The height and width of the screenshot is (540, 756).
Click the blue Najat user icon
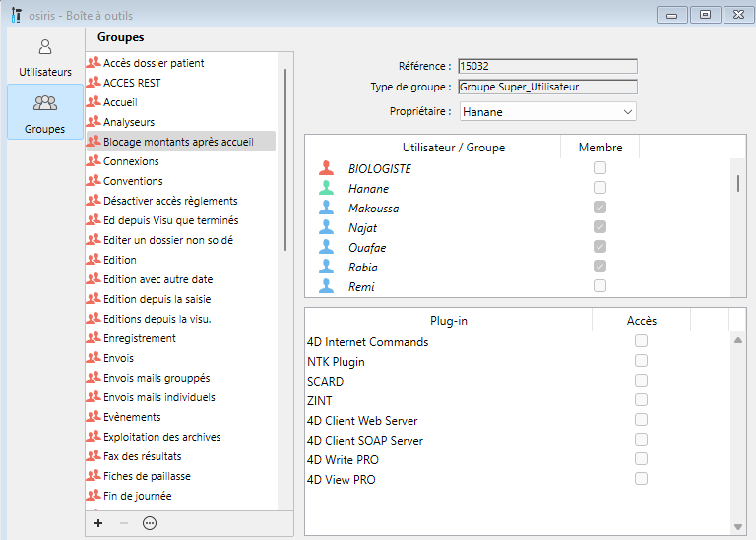point(327,228)
